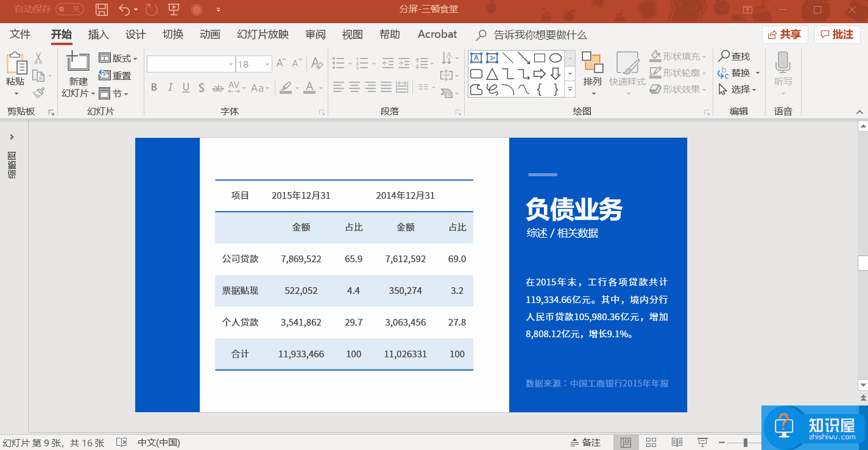
Task: Clear all formatting icon
Action: pos(317,63)
